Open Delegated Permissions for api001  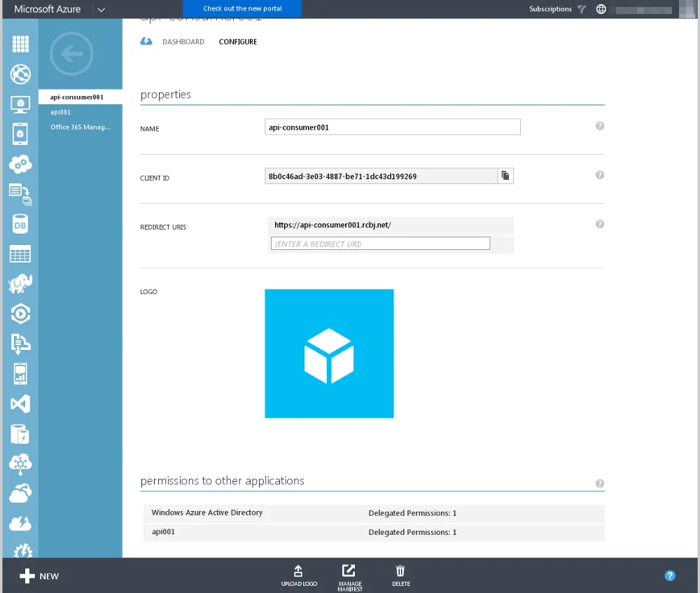pyautogui.click(x=412, y=532)
